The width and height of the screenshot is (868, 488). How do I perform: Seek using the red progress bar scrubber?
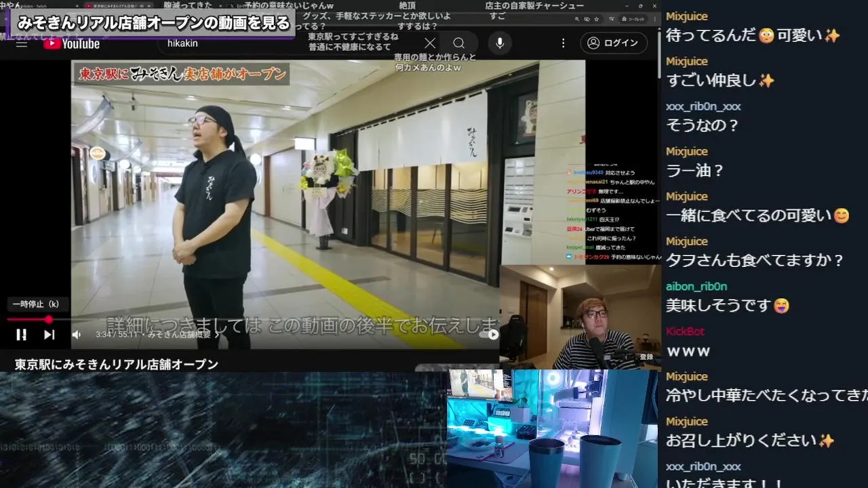[x=48, y=319]
